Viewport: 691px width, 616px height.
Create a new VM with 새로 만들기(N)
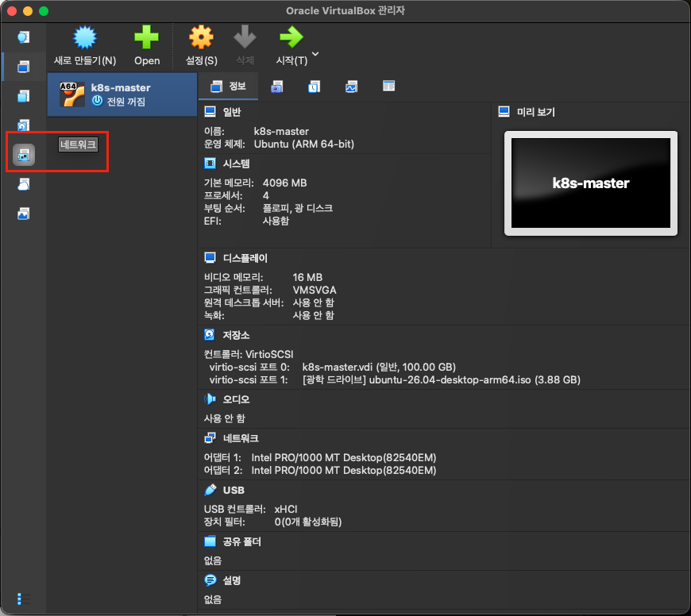point(85,46)
